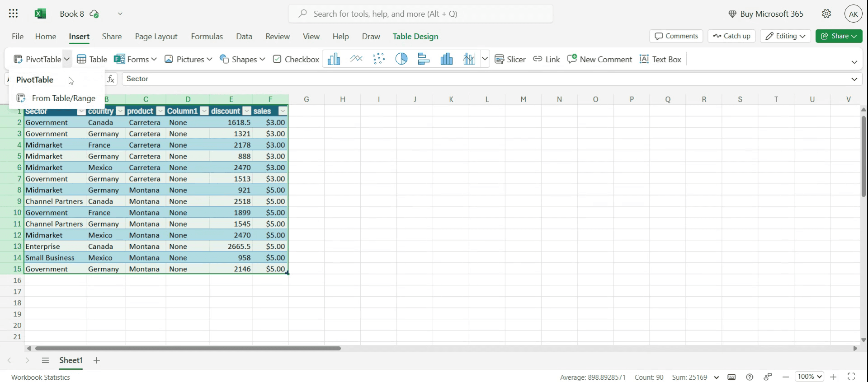The image size is (868, 382).
Task: Open the product column filter dropdown
Action: click(160, 111)
